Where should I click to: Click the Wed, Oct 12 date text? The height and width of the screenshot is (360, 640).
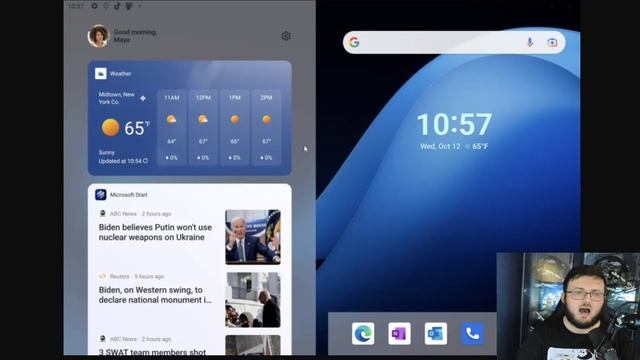[x=440, y=146]
